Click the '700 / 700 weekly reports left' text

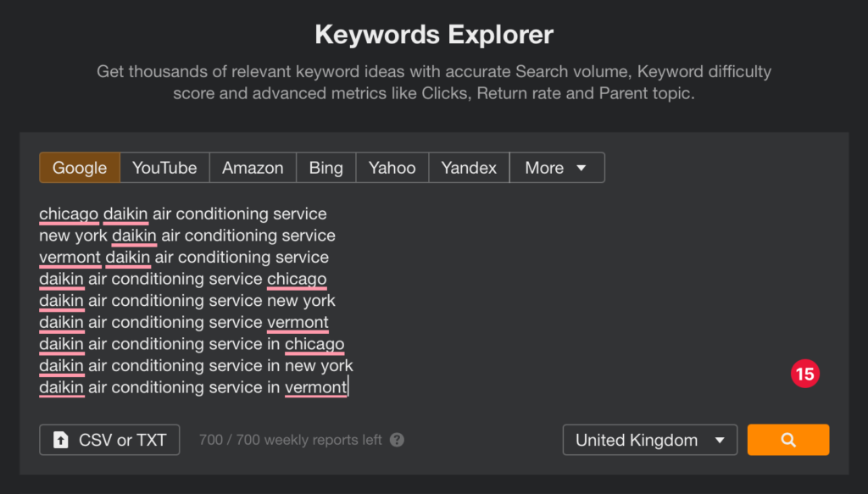pyautogui.click(x=290, y=440)
